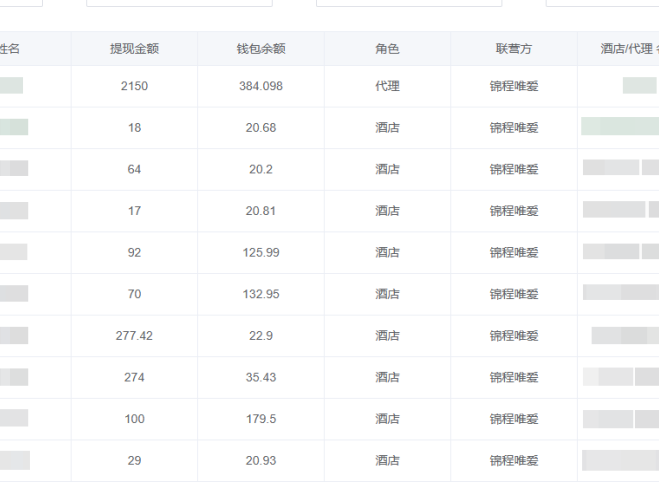Image resolution: width=659 pixels, height=495 pixels.
Task: Click the wallet balance 22.9 cell
Action: click(x=260, y=336)
